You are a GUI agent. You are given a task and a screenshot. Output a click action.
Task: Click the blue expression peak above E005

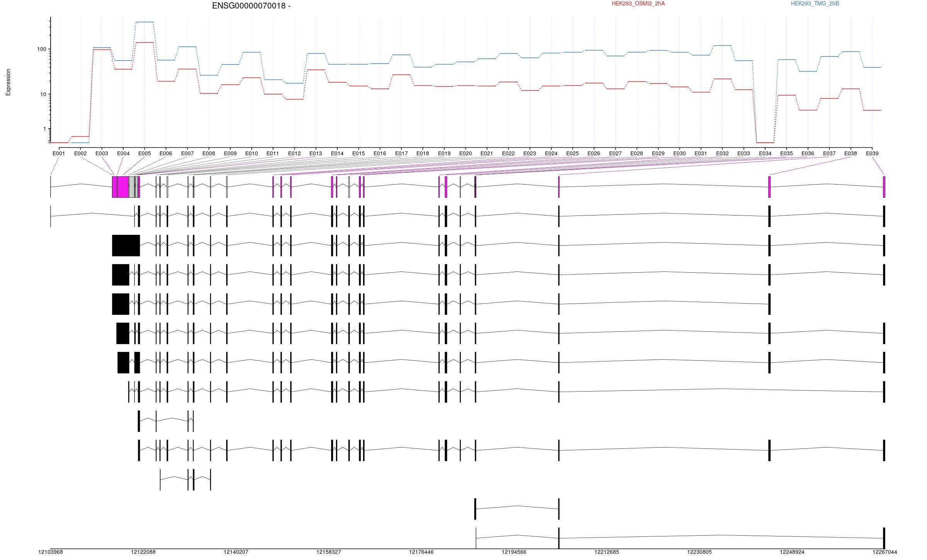coord(144,22)
